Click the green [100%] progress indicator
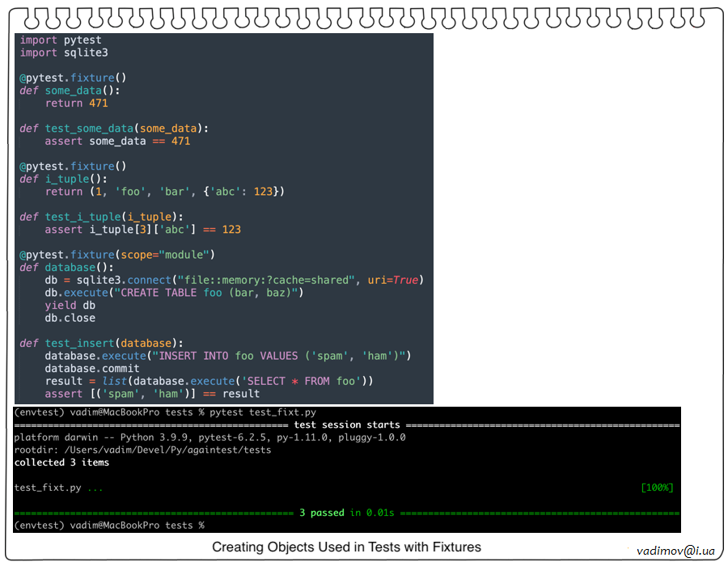Screen dimensions: 728x566 click(x=656, y=488)
